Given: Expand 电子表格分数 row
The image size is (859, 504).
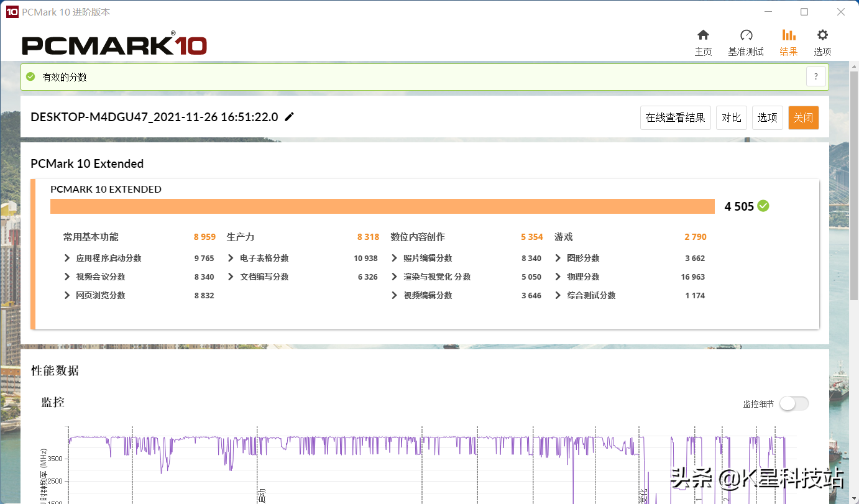Looking at the screenshot, I should pos(231,258).
